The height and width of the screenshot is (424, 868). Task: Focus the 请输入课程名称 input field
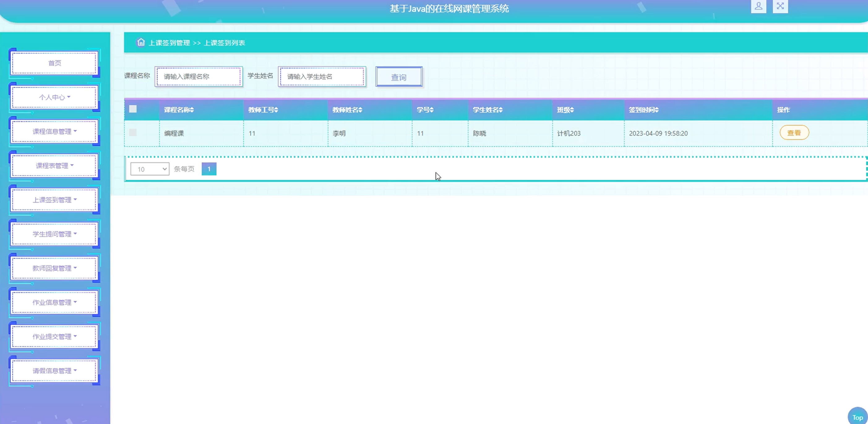point(199,76)
